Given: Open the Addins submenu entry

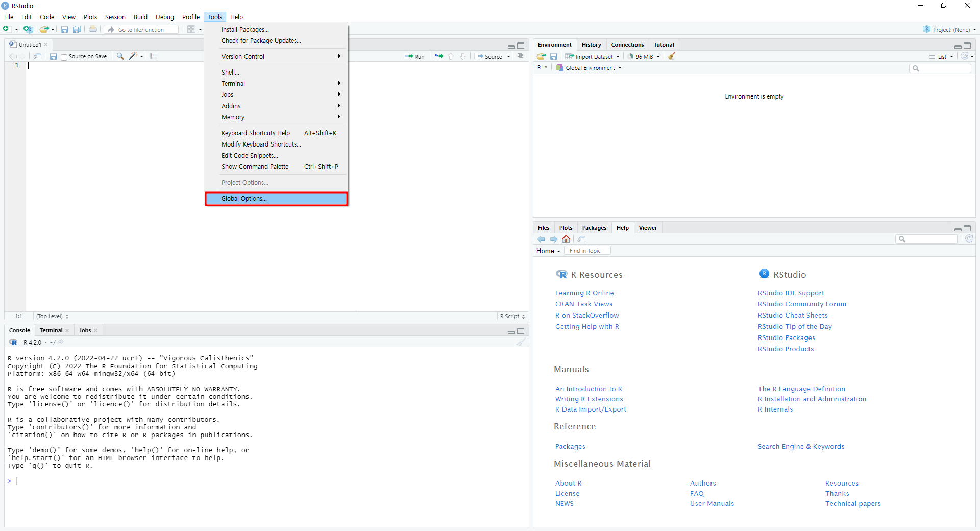Looking at the screenshot, I should pos(276,106).
